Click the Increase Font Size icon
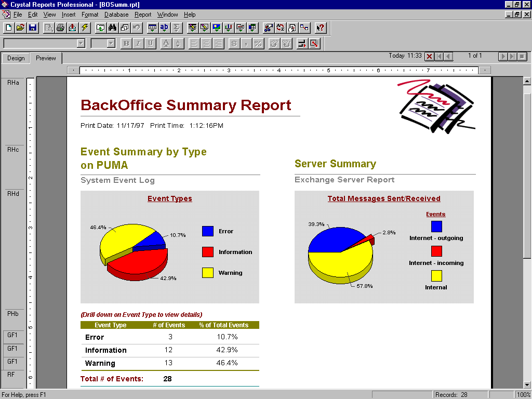 pyautogui.click(x=166, y=44)
